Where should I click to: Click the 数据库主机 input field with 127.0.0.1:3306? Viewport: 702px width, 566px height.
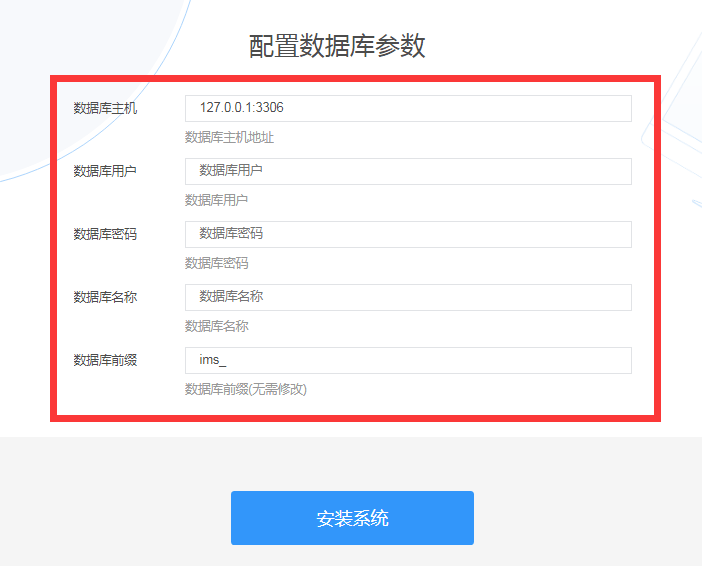point(408,108)
